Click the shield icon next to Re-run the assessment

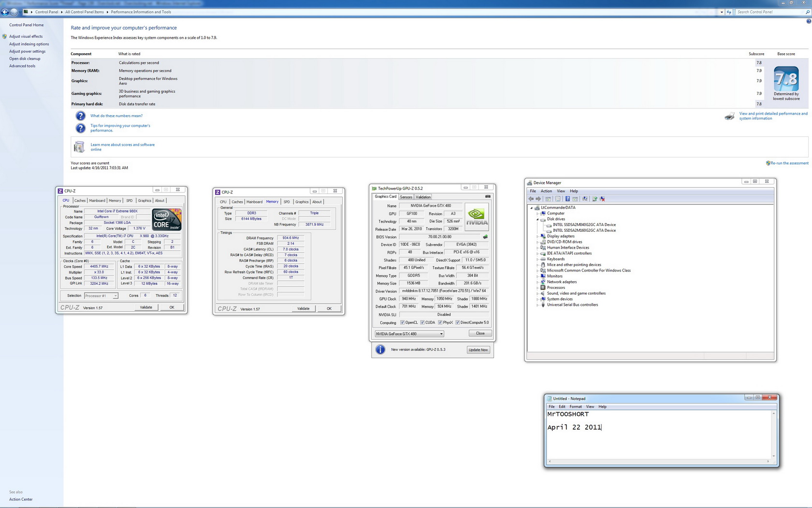point(768,163)
